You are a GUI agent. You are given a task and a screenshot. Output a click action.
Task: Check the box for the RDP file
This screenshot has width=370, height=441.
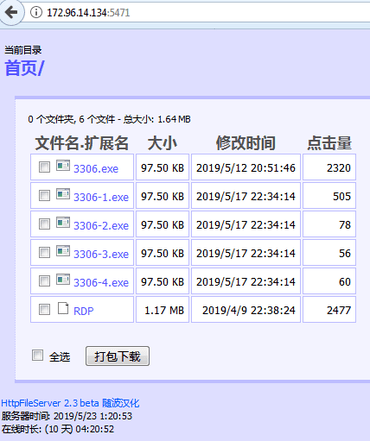(44, 309)
